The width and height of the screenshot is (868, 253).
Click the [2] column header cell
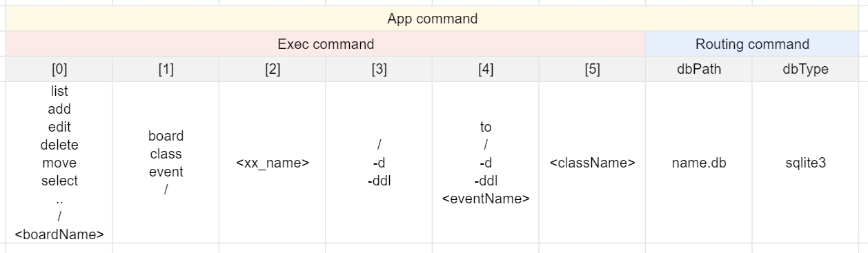[x=273, y=70]
